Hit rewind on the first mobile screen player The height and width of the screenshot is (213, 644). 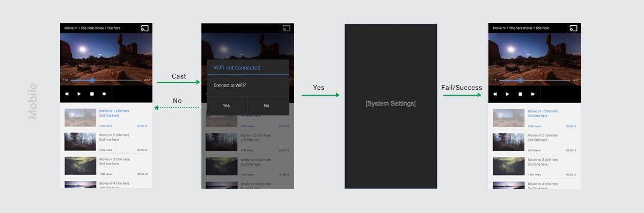(x=67, y=94)
